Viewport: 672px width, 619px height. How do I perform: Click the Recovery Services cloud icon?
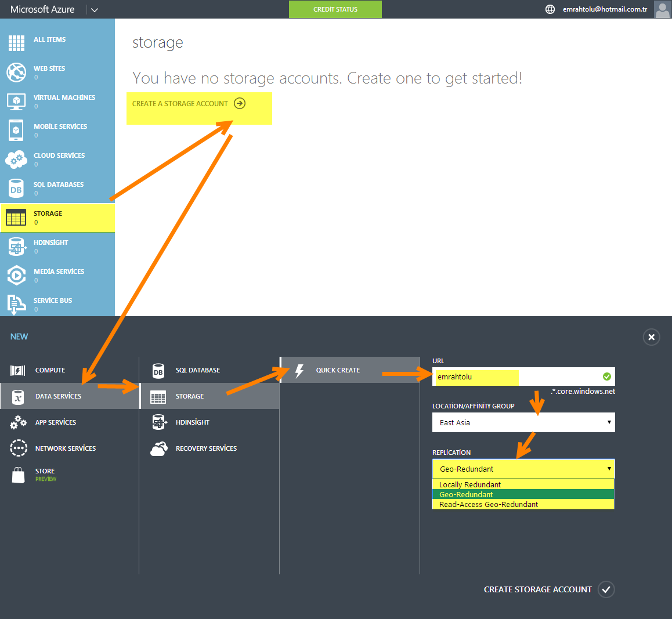coord(159,448)
